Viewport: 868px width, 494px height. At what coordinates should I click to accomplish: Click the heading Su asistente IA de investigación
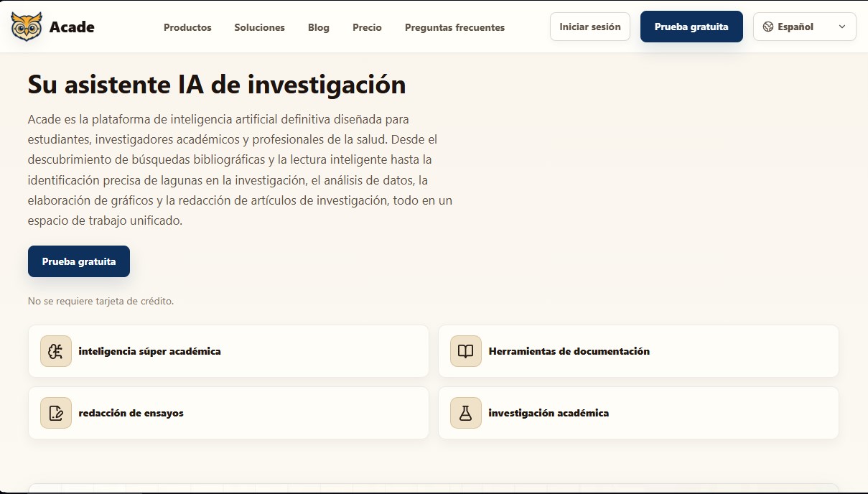217,85
